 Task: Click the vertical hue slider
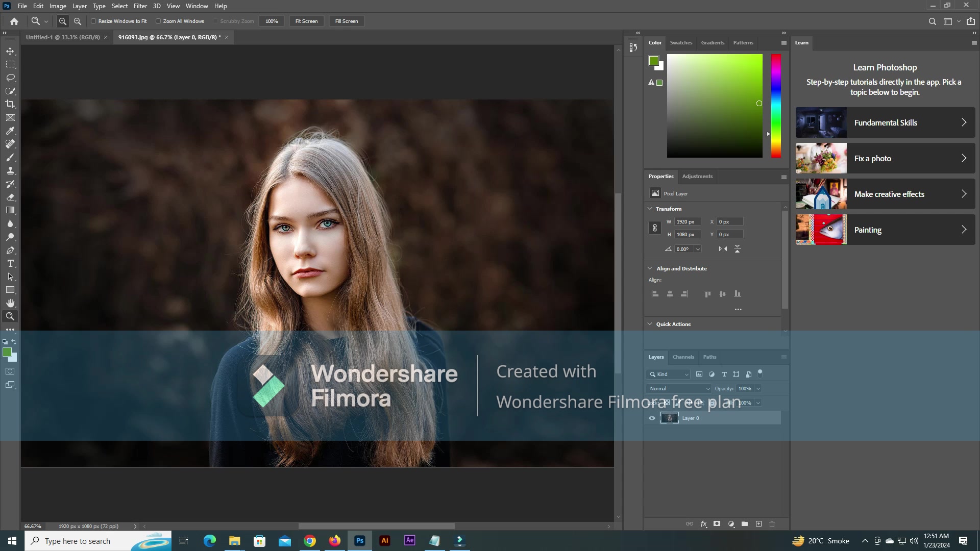point(776,106)
